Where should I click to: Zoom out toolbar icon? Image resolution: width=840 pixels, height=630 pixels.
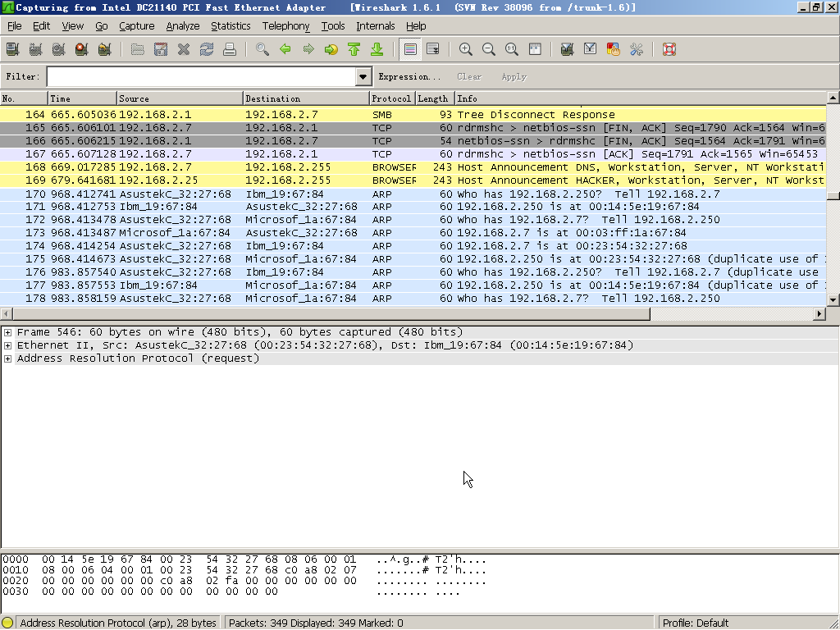[x=489, y=49]
